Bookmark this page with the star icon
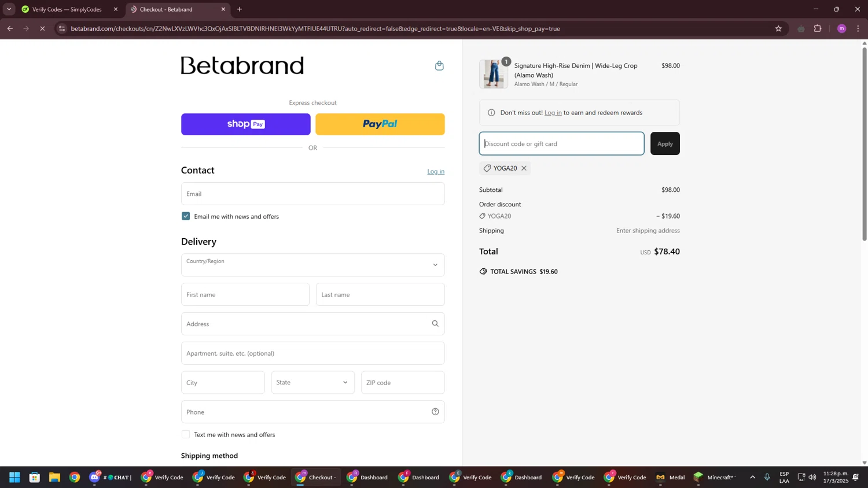868x488 pixels. (778, 28)
